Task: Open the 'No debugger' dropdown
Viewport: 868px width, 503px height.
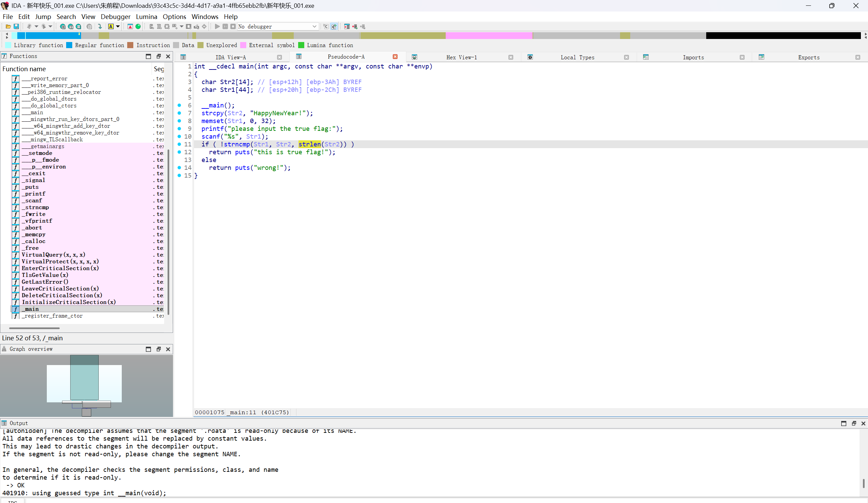Action: coord(314,26)
